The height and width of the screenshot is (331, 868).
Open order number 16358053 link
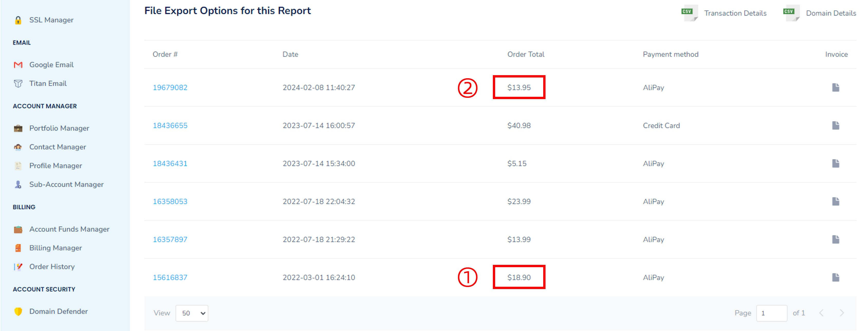(170, 202)
